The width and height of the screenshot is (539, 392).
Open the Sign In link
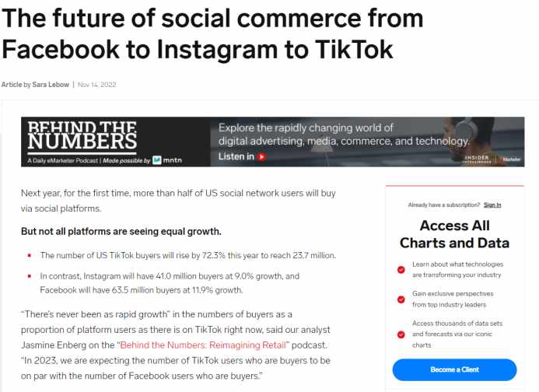(x=492, y=205)
